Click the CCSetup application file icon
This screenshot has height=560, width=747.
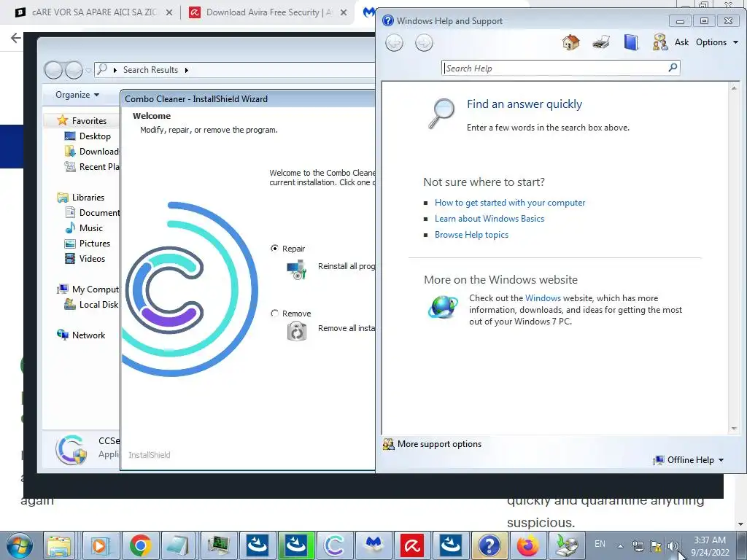point(71,449)
